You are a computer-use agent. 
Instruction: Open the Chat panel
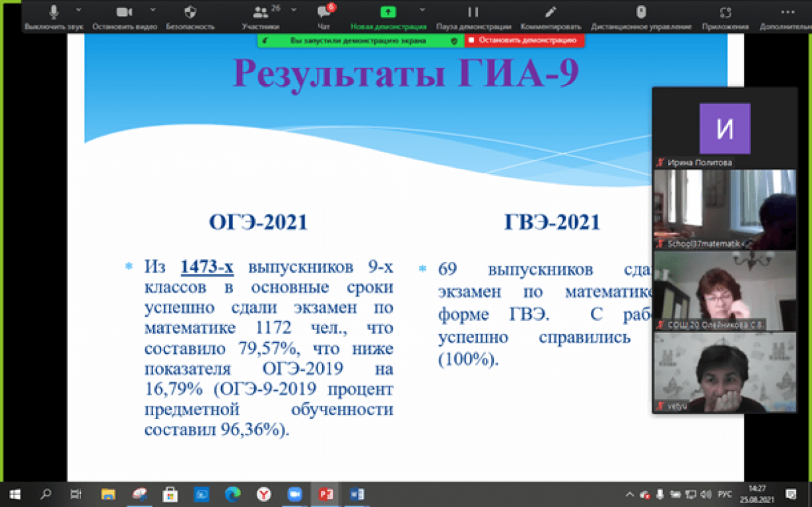(323, 13)
